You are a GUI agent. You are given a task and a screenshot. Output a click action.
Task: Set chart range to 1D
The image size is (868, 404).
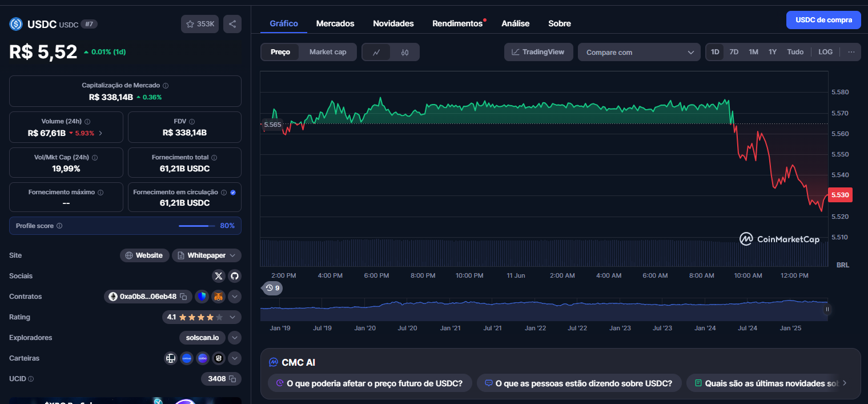715,52
